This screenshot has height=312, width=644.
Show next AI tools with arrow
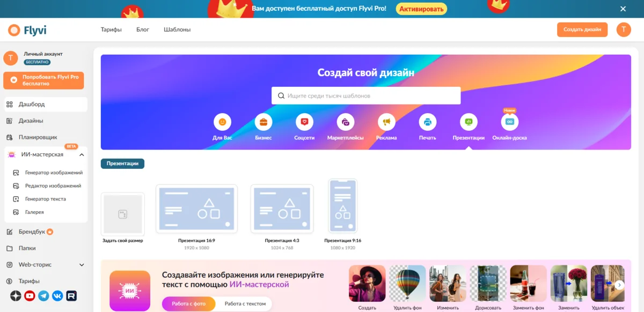tap(619, 285)
